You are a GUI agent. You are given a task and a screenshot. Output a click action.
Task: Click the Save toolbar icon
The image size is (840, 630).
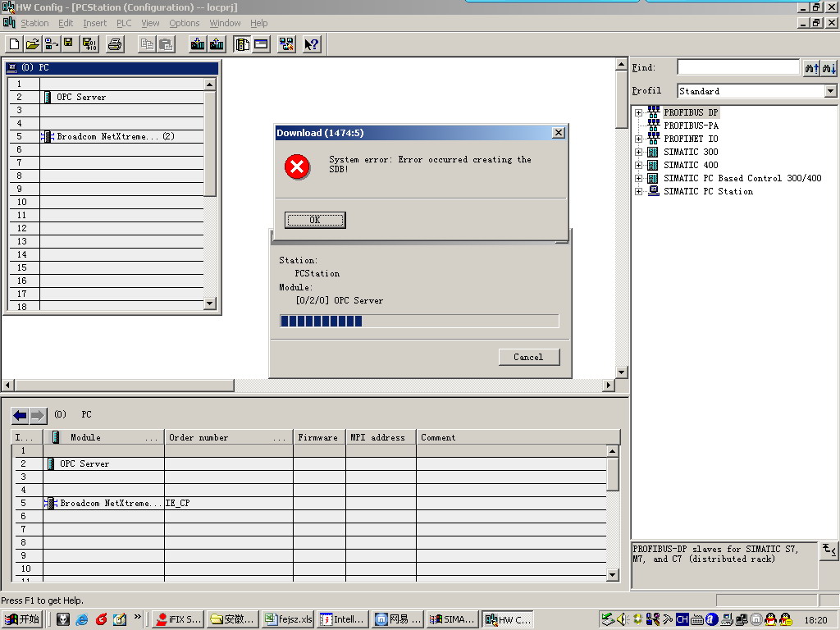pos(69,44)
